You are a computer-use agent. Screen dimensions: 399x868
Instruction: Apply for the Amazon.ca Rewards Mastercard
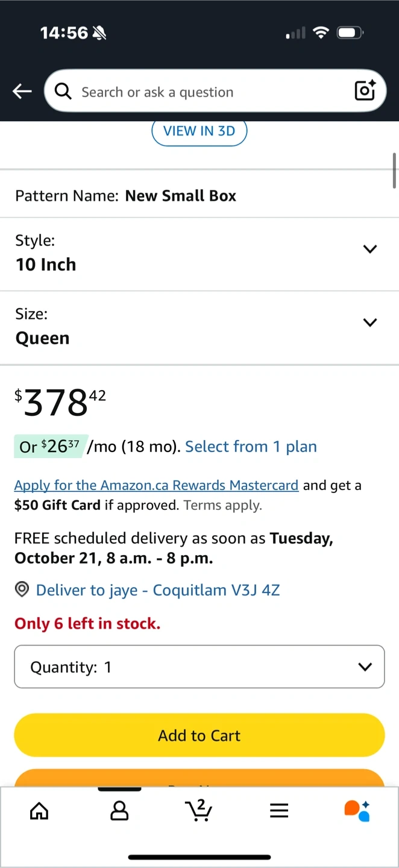click(156, 485)
